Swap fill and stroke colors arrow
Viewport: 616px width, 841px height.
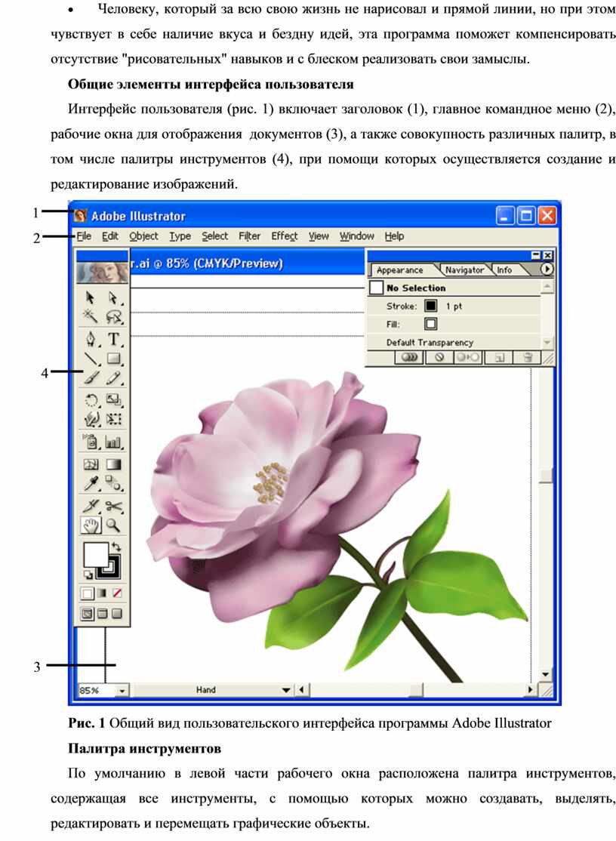click(116, 547)
